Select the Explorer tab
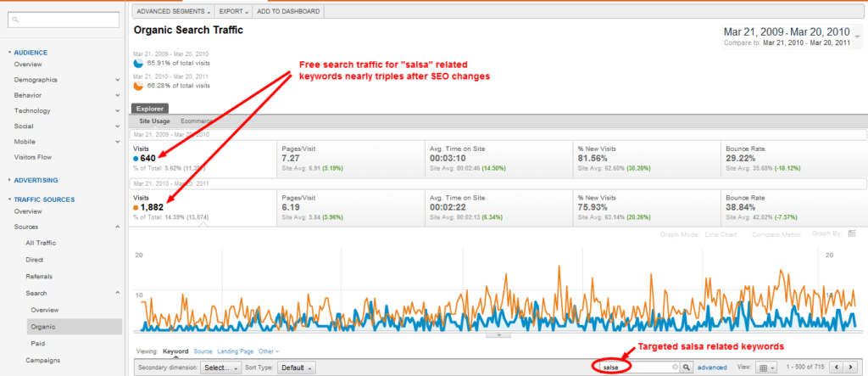Screen dimensions: 868x376 [151, 109]
